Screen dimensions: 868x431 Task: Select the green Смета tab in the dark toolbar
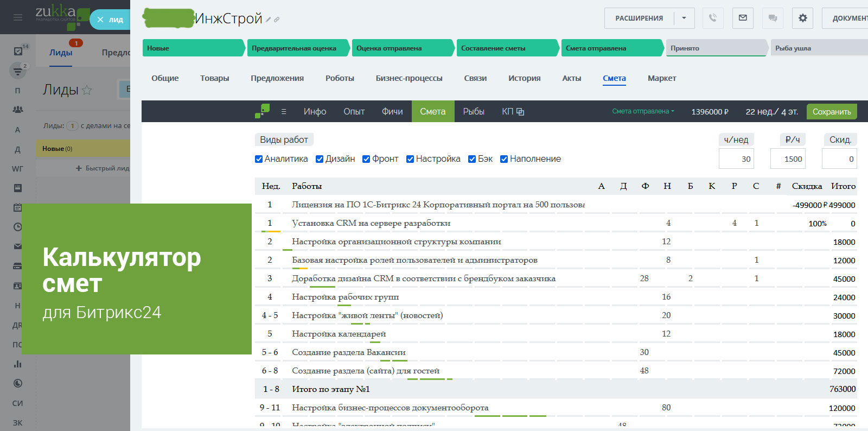(433, 111)
